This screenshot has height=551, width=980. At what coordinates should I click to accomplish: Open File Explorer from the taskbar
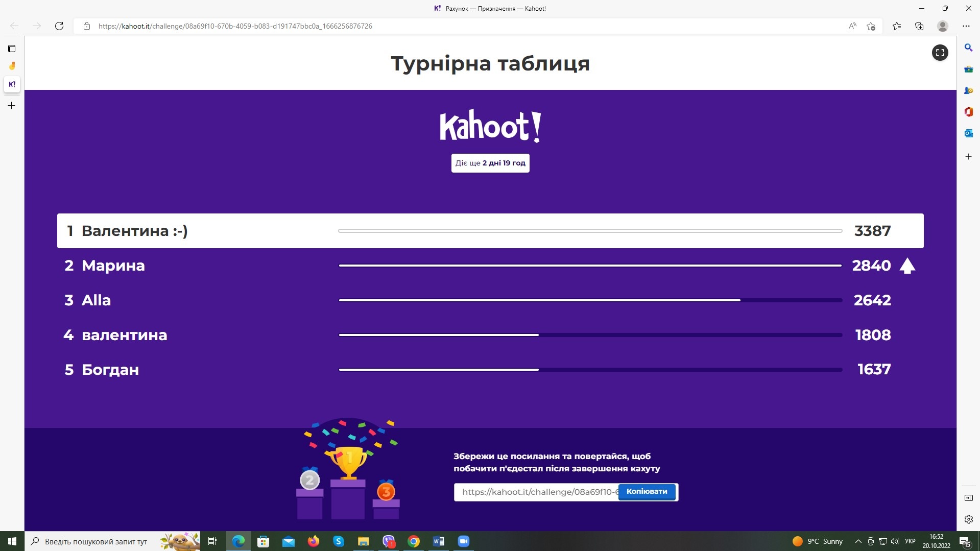click(364, 541)
